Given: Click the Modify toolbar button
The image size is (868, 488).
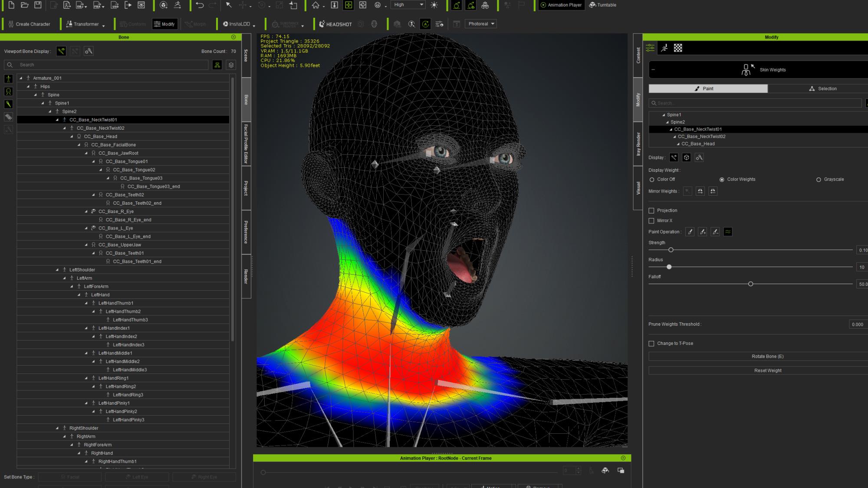Looking at the screenshot, I should click(x=164, y=24).
